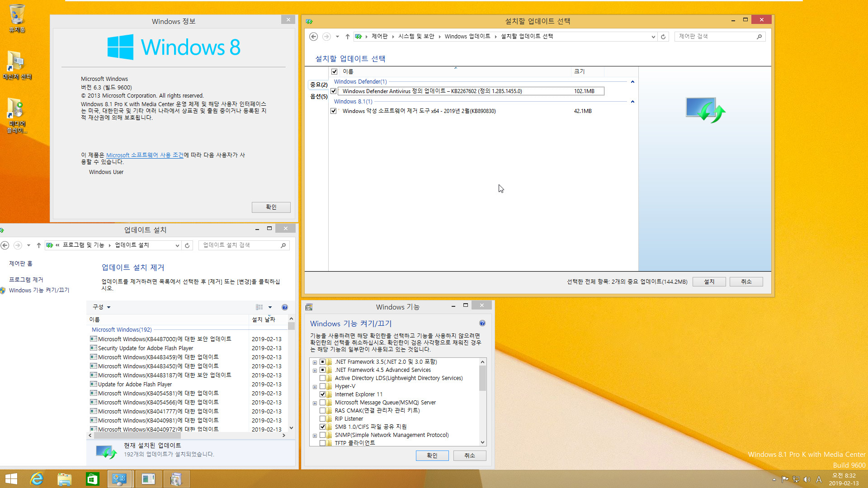Viewport: 868px width, 488px height.
Task: Open the Media Player desktop shortcut
Action: (17, 116)
